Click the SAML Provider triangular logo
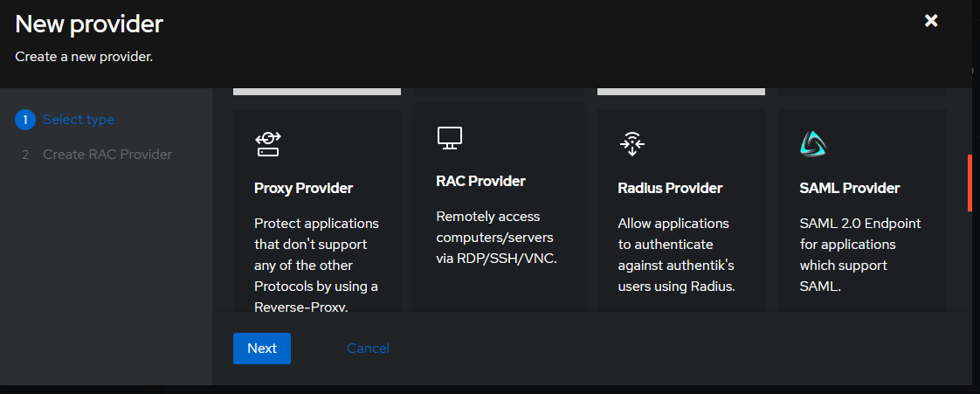Viewport: 980px width, 394px height. 813,144
